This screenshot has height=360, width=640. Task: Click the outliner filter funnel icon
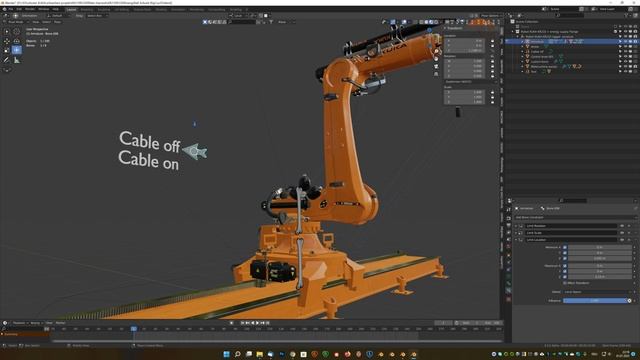(x=627, y=16)
